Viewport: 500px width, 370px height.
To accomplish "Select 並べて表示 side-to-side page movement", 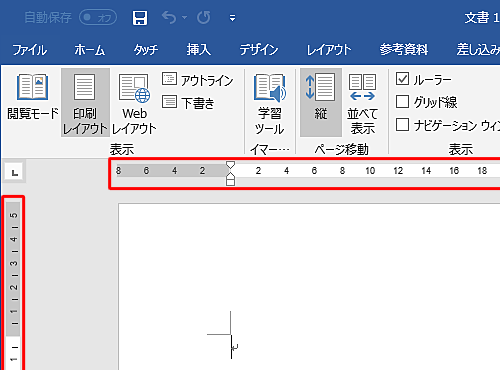I will point(362,103).
